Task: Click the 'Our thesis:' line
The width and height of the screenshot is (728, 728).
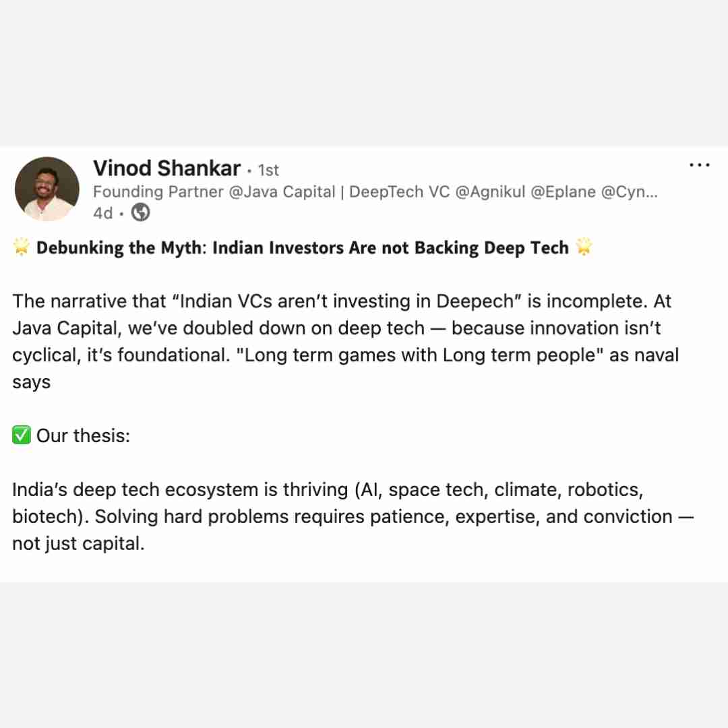Action: [83, 435]
